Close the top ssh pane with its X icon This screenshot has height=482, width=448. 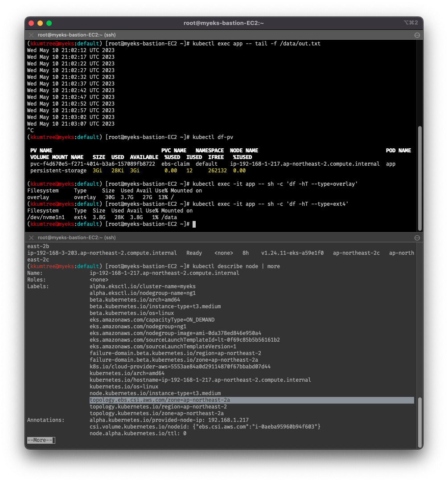31,35
